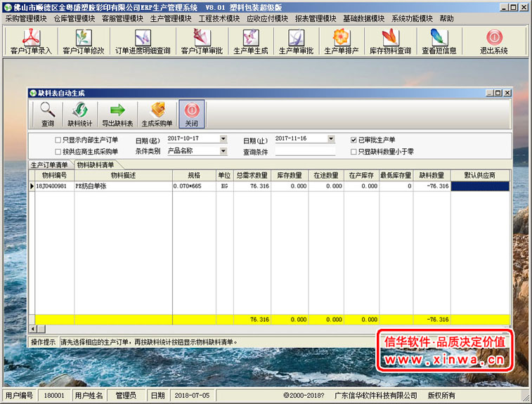Screen dimensions: 532x404
Task: Select cell 0.070*665
Action: click(x=195, y=186)
